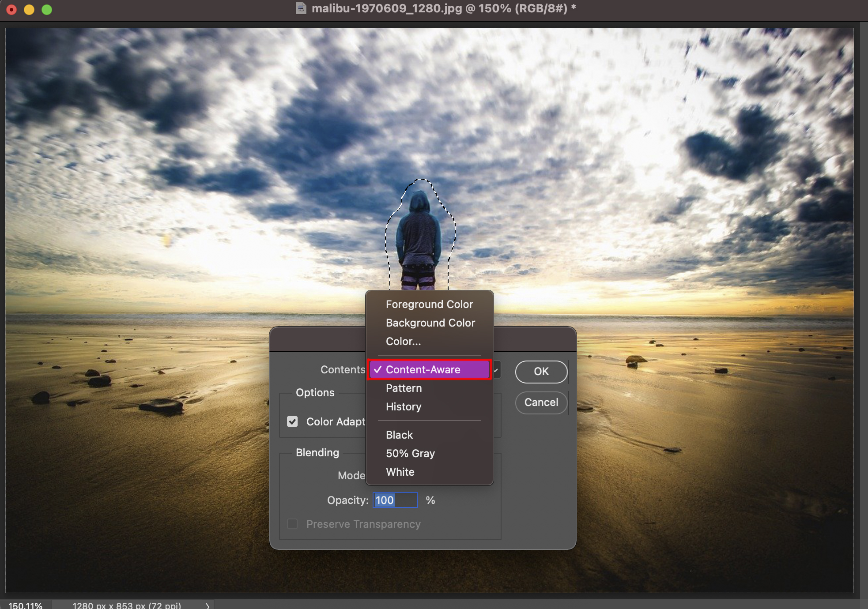
Task: Click the yellow minimize window button
Action: point(29,9)
